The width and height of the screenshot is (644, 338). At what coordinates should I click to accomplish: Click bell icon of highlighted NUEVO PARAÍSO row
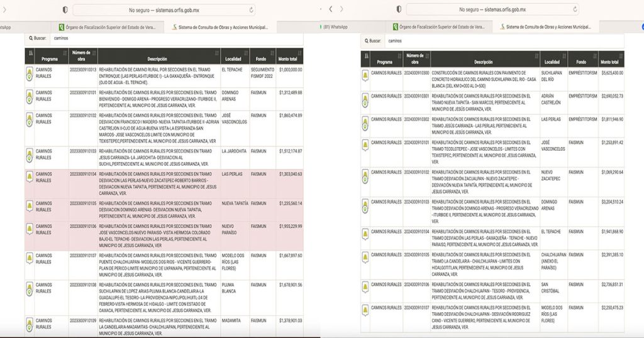coord(30,229)
